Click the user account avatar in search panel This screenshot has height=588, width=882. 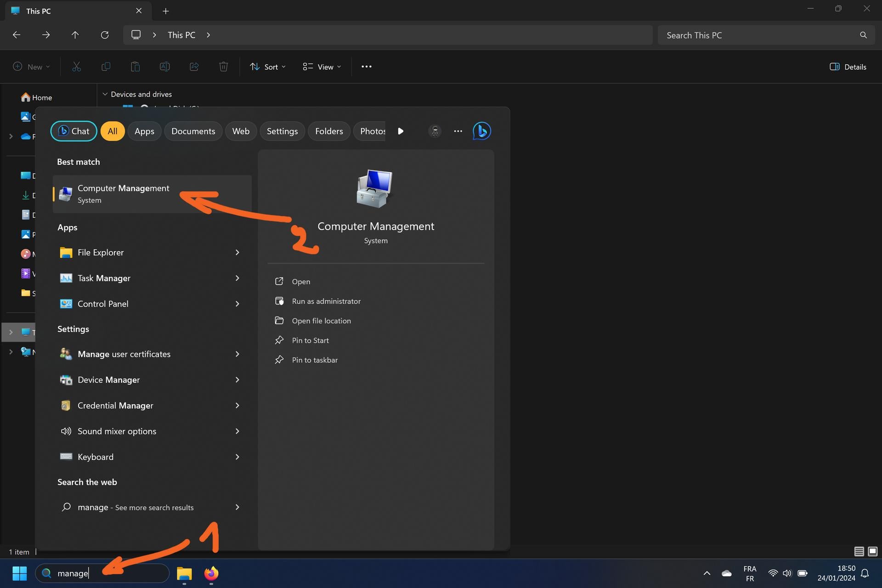point(435,131)
